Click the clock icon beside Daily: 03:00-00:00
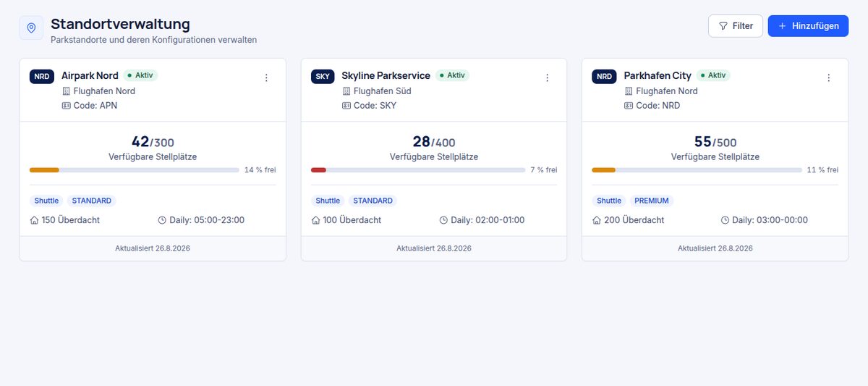This screenshot has width=868, height=386. point(726,220)
